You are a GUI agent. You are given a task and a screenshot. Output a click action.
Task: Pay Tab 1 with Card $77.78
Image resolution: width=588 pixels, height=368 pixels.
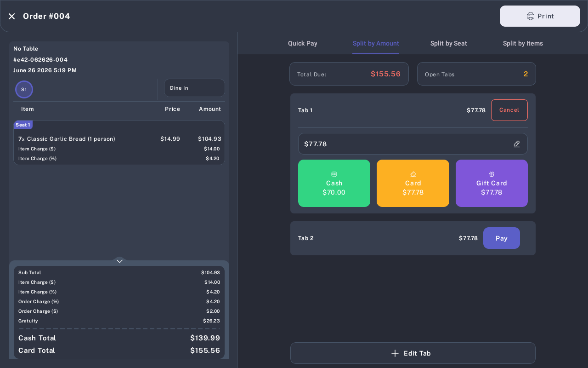point(413,183)
